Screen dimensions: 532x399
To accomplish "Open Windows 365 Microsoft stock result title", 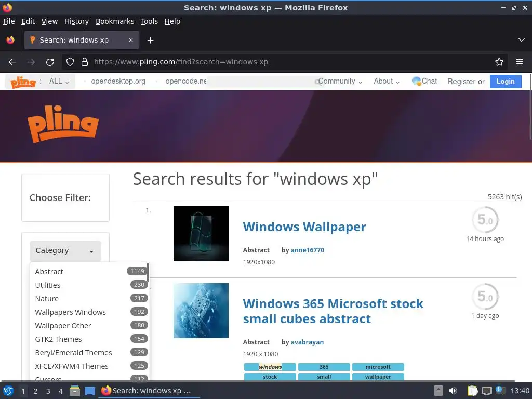I will point(333,311).
